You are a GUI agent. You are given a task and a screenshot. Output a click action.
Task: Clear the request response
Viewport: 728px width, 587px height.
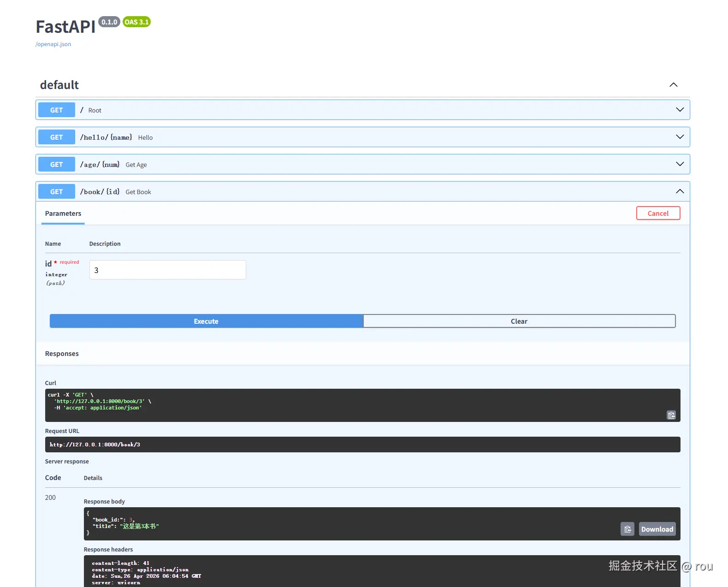(x=519, y=321)
